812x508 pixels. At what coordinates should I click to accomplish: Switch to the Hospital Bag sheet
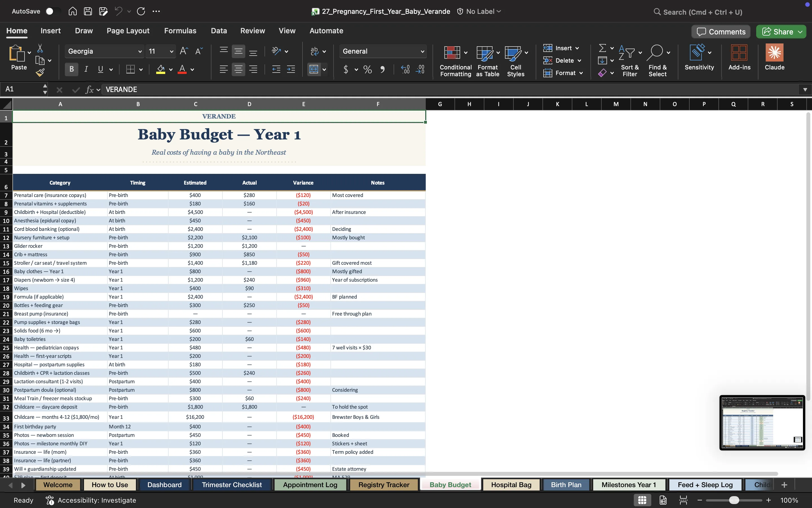coord(511,485)
